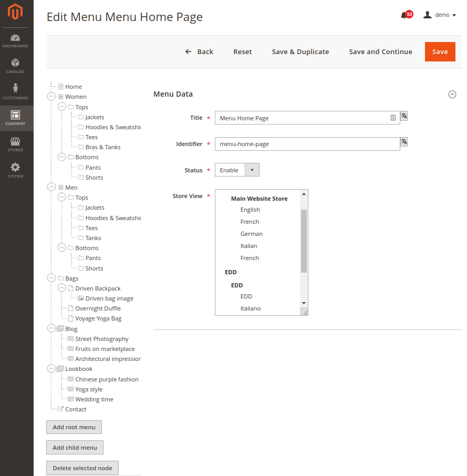The image size is (467, 476).
Task: Open the Status Enable dropdown
Action: point(237,170)
